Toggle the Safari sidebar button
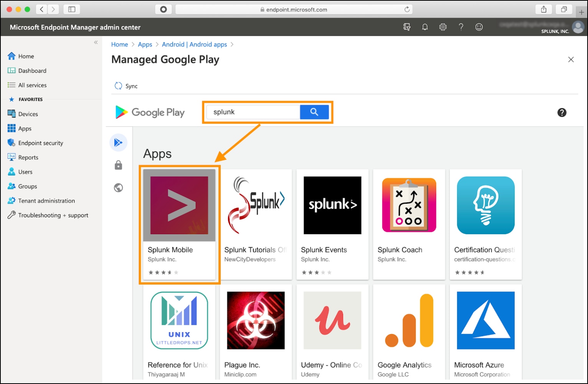This screenshot has width=588, height=384. click(x=72, y=9)
